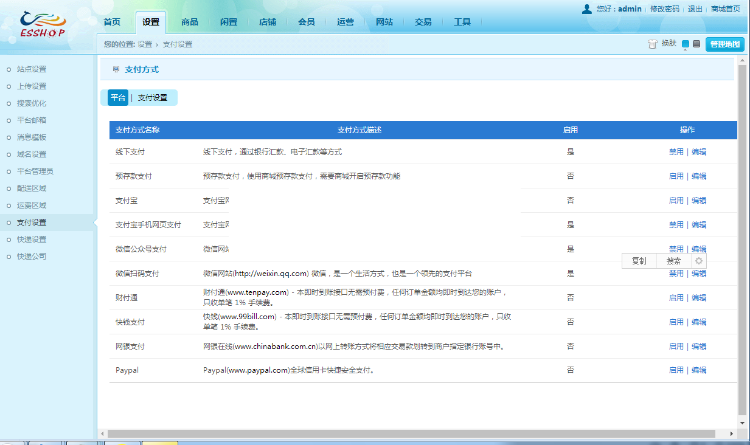Select the blue skin color swatch
Viewport: 750px width, 445px height.
click(x=685, y=44)
